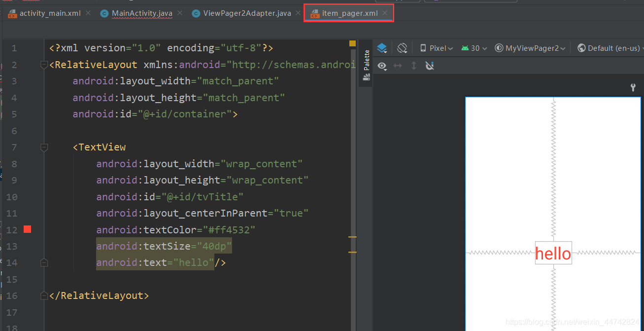Switch to the activity_main.xml tab
The height and width of the screenshot is (331, 644).
[50, 13]
